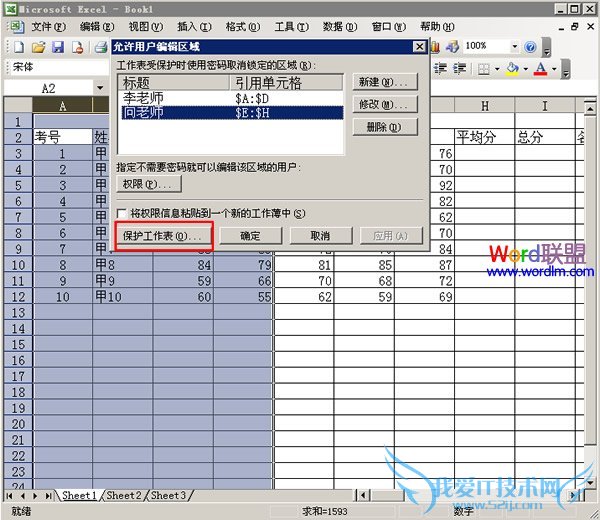This screenshot has height=520, width=600.
Task: Open formatting toolbar options at the toolbar's end
Action: click(x=566, y=69)
